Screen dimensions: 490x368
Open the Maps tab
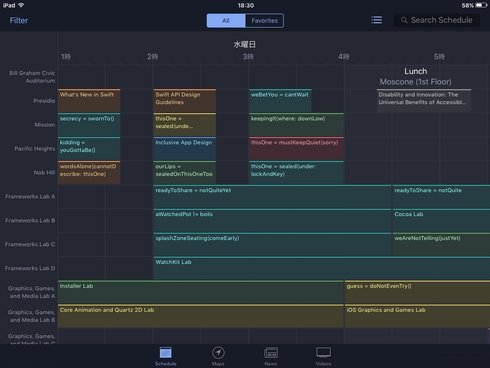[x=218, y=356]
